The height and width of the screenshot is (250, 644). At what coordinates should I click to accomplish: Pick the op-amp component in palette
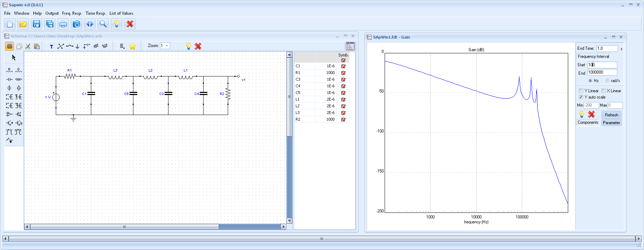pyautogui.click(x=9, y=114)
